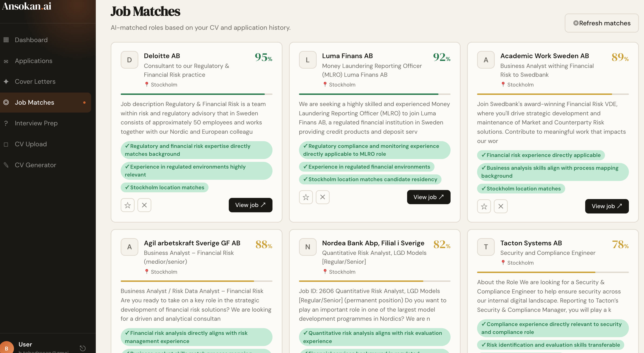Star the Deloitte AB job match
The height and width of the screenshot is (353, 644).
[x=127, y=205]
